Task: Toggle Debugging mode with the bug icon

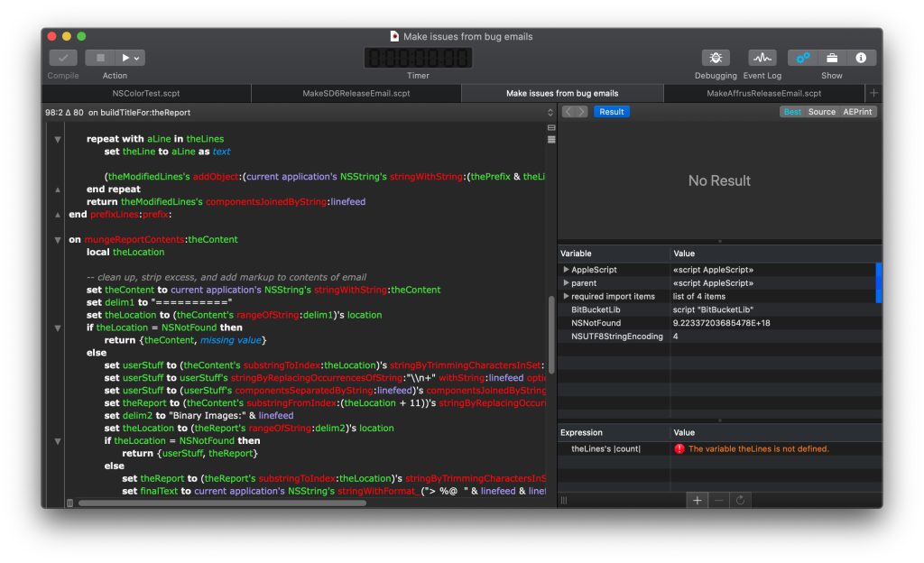Action: [x=716, y=58]
